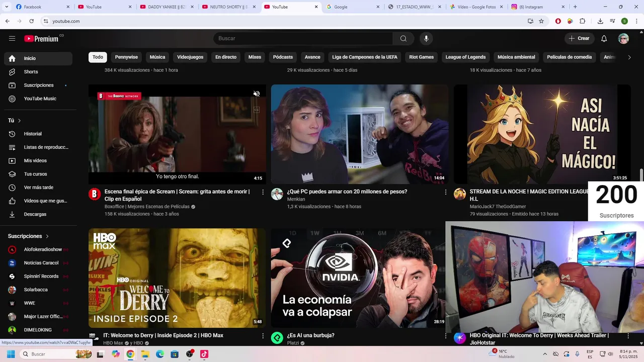The image size is (644, 362).
Task: Open the Chrome extensions puzzle icon
Action: pyautogui.click(x=583, y=21)
